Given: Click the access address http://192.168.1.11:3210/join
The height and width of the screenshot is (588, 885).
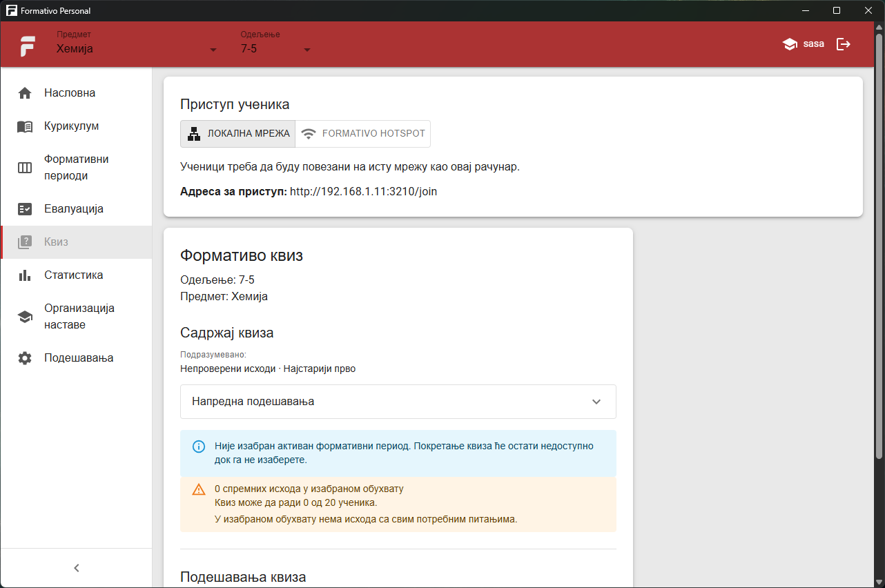Looking at the screenshot, I should [364, 191].
